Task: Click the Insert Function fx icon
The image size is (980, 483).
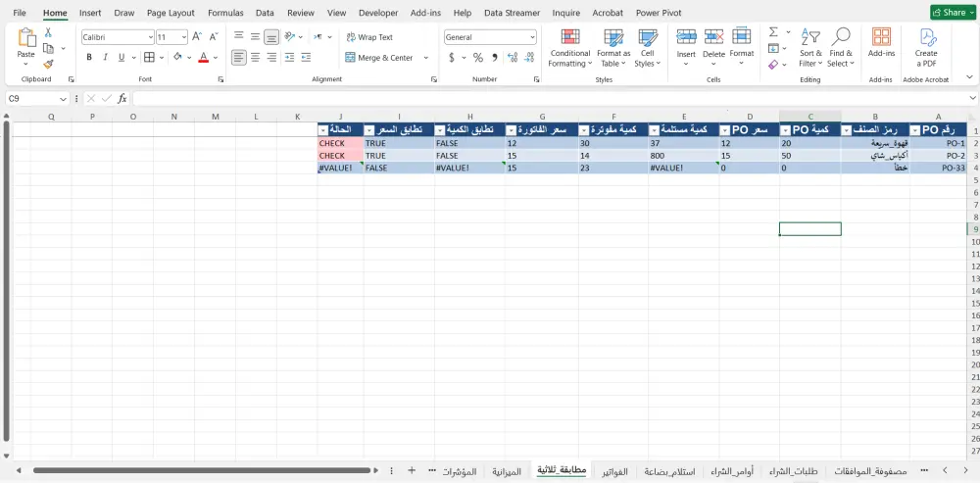Action: coord(122,99)
